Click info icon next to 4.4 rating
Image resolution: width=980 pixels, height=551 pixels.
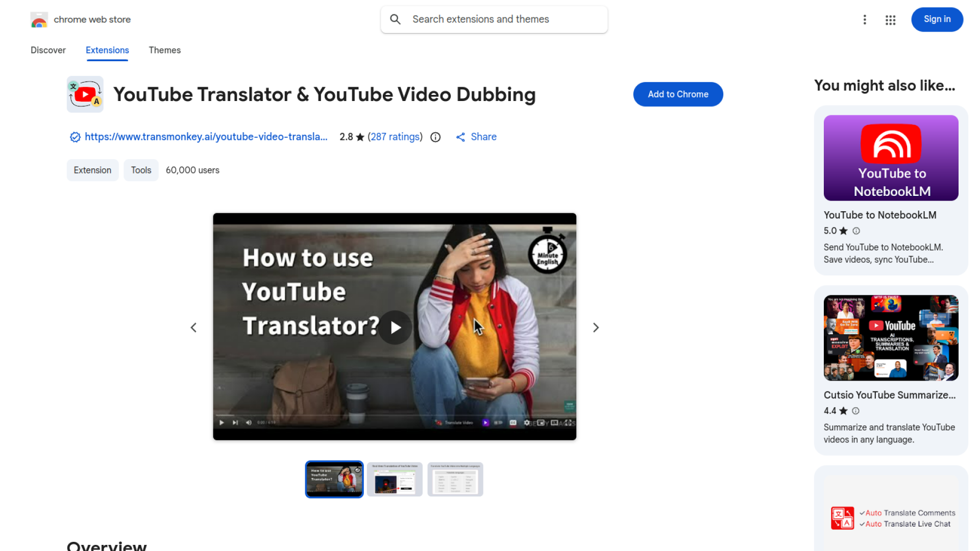tap(856, 411)
